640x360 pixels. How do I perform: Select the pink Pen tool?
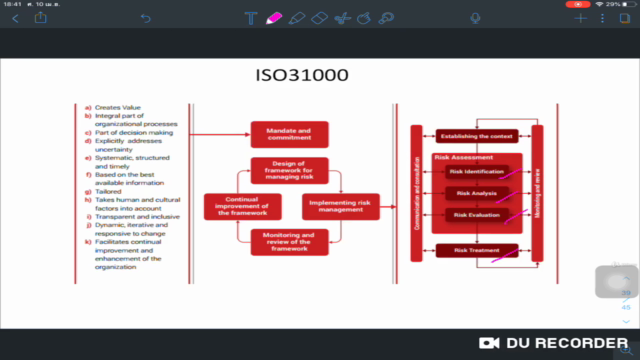point(273,18)
